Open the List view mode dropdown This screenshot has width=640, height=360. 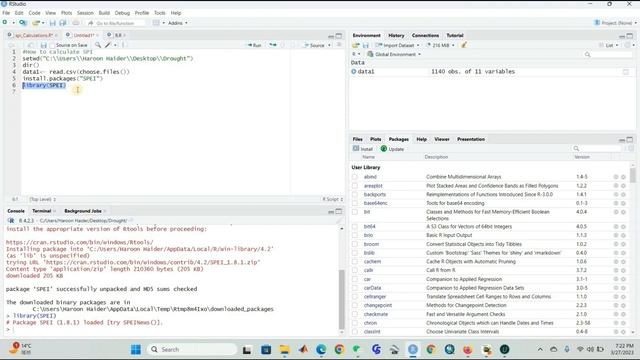[x=609, y=45]
